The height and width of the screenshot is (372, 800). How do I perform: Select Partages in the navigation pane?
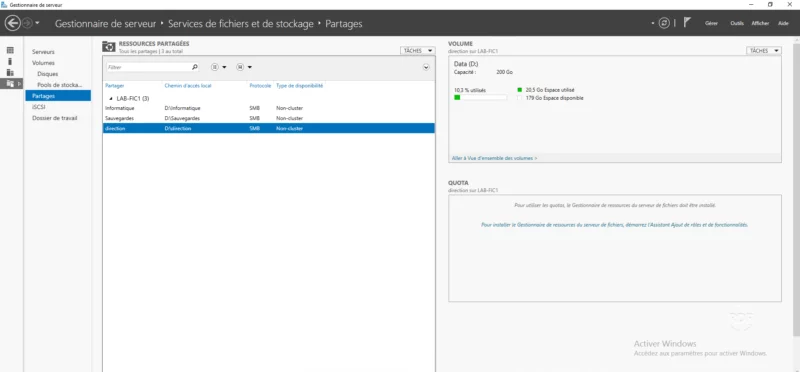click(x=58, y=96)
